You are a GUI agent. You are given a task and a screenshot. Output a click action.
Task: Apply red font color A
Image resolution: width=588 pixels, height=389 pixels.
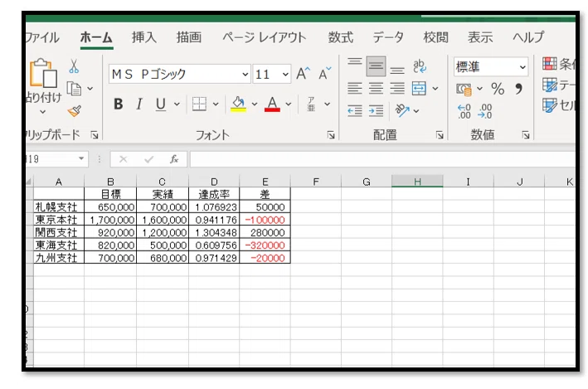coord(272,104)
